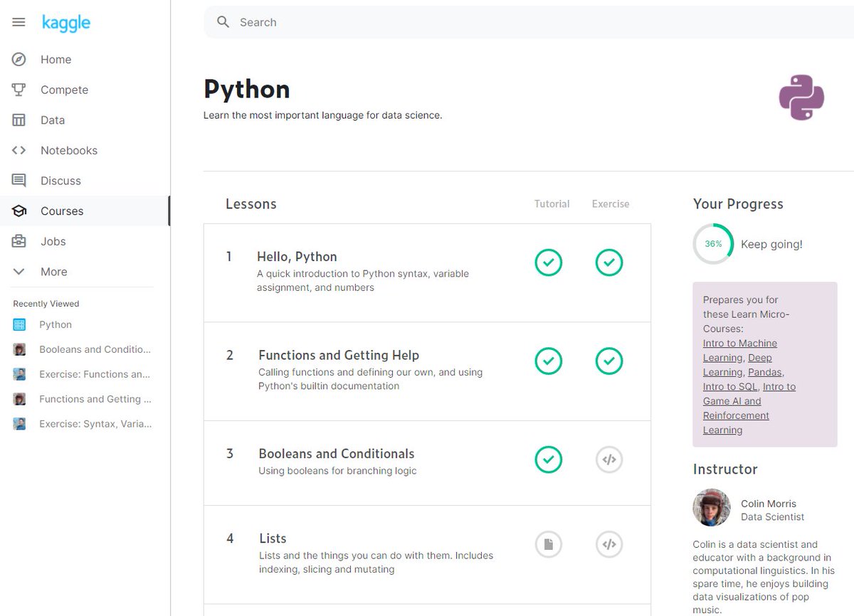Click the Tutorial column header

(x=552, y=203)
